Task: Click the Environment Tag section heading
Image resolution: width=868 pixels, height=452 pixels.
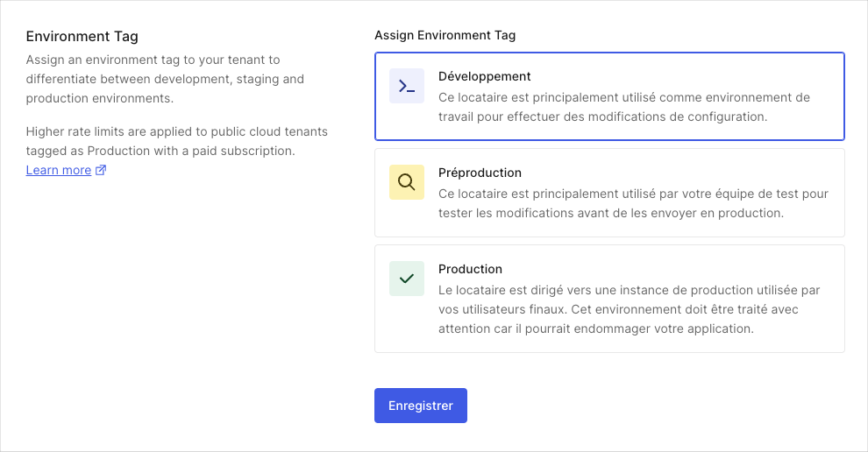Action: pyautogui.click(x=82, y=37)
